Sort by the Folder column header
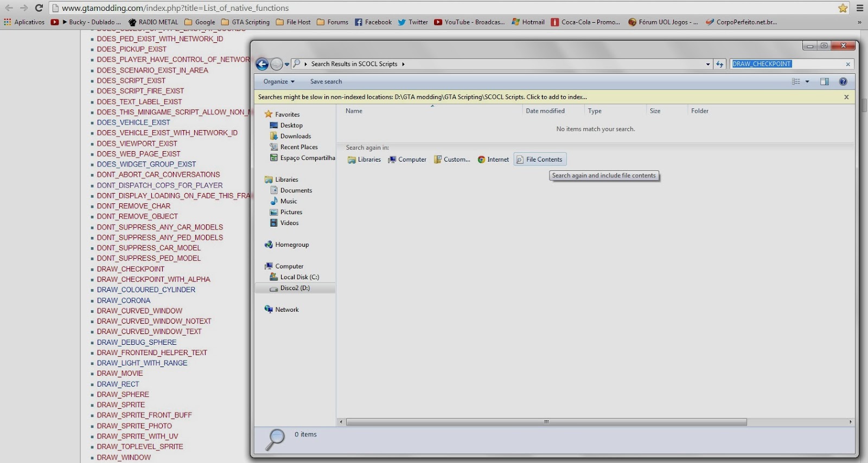Screen dimensions: 868x463 pyautogui.click(x=700, y=111)
